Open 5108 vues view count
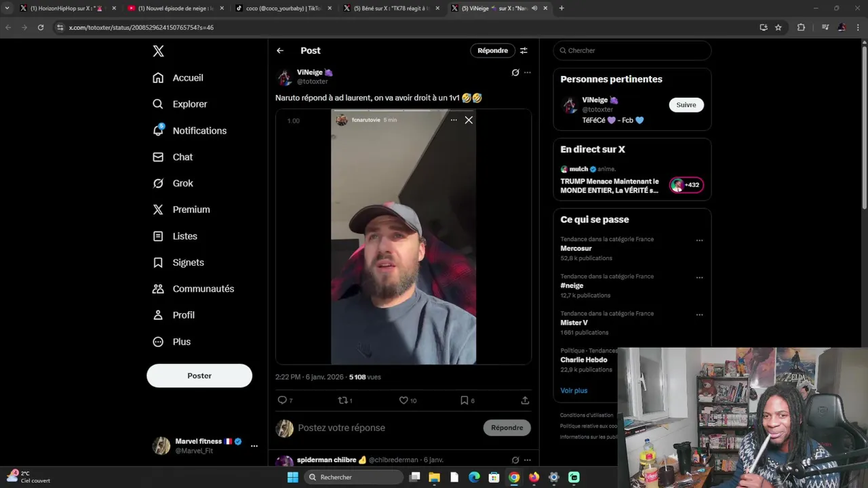This screenshot has width=868, height=488. [365, 377]
